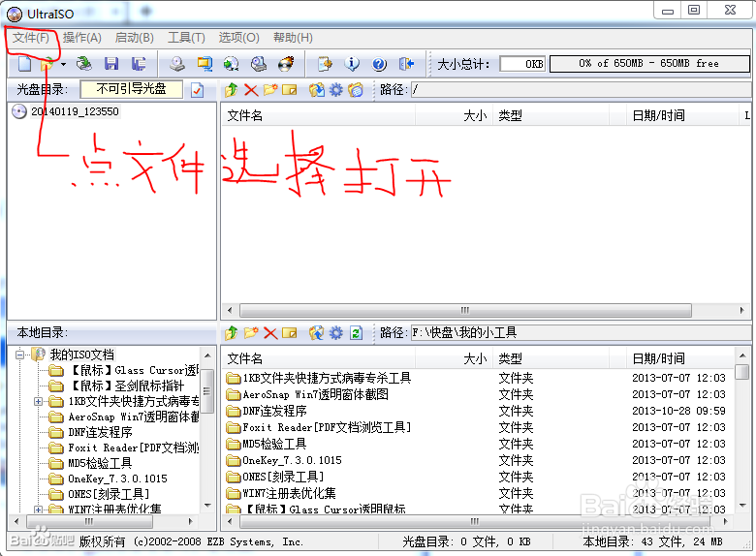This screenshot has height=556, width=756.
Task: Click the green Refresh icon in local toolbar
Action: (356, 333)
